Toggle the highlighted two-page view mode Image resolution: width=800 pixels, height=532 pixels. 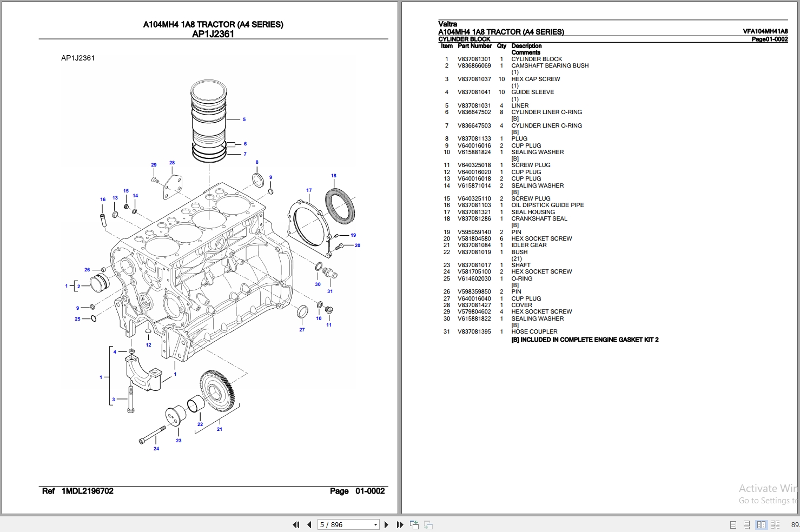[x=762, y=524]
